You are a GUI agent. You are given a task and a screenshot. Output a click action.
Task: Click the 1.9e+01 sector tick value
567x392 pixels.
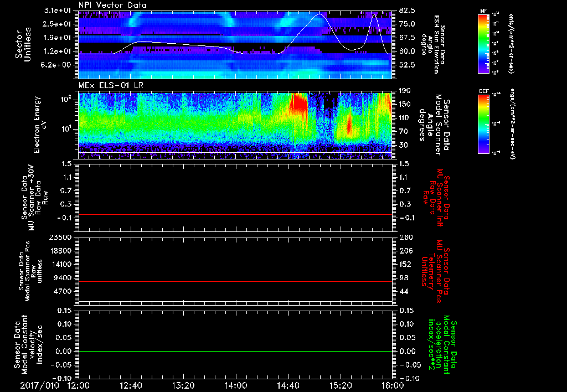coord(57,38)
